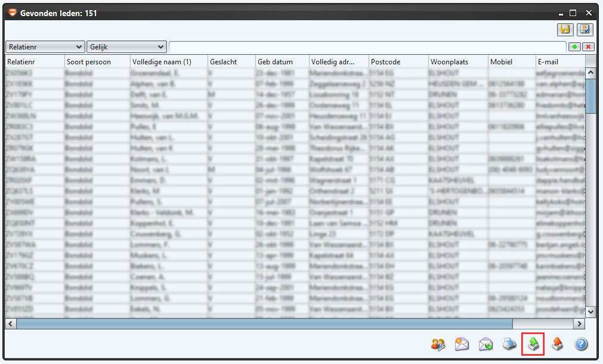Screen dimensions: 603x364
Task: Open the column selection grid icon
Action: click(585, 30)
